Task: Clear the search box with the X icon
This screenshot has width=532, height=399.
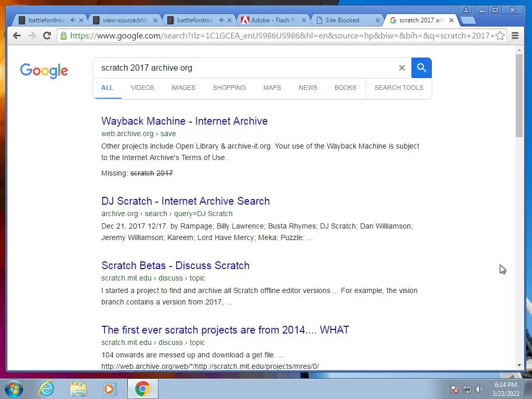Action: 402,68
